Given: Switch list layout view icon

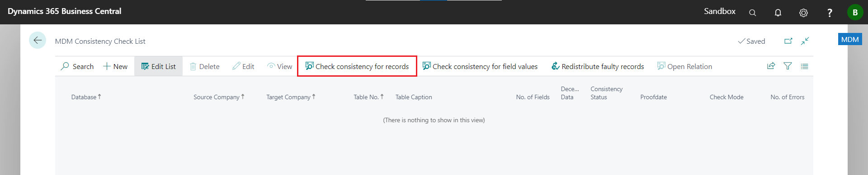Looking at the screenshot, I should point(804,66).
